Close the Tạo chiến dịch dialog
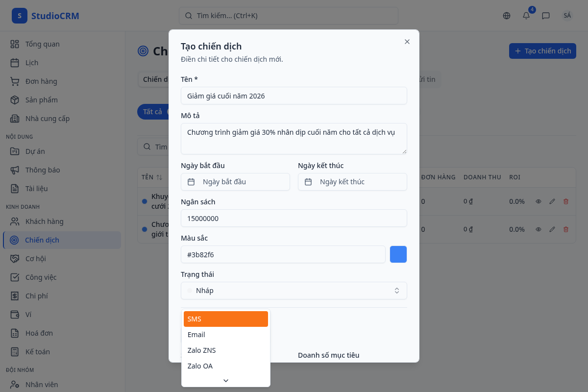This screenshot has height=392, width=588. [407, 42]
